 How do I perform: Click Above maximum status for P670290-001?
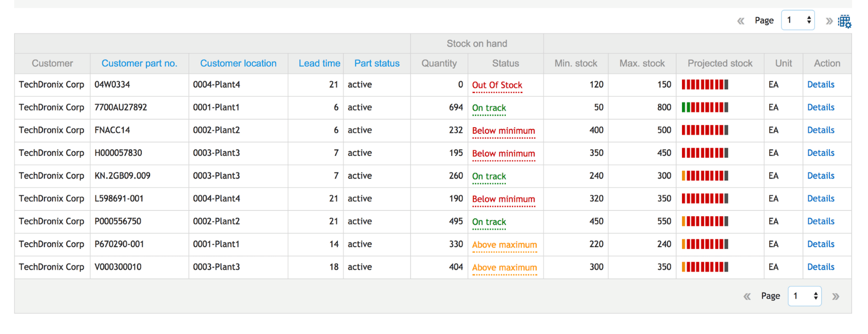(504, 244)
